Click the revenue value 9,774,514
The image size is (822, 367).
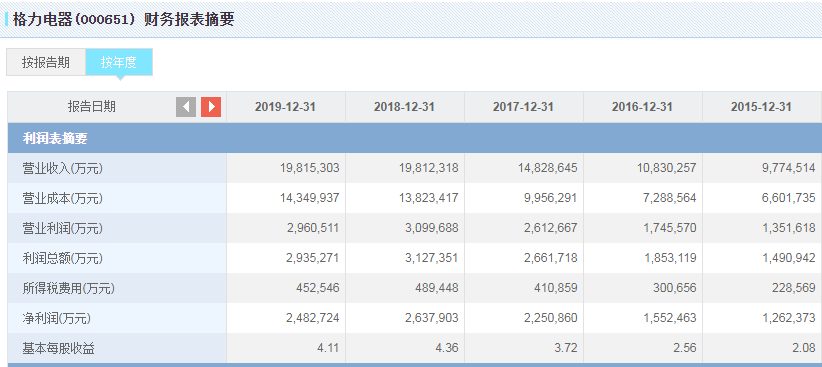click(788, 168)
